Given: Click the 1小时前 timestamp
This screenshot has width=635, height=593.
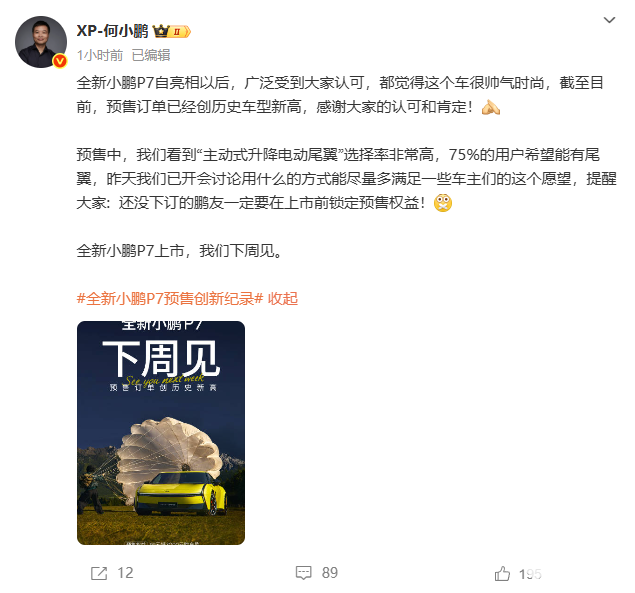Looking at the screenshot, I should (x=100, y=55).
